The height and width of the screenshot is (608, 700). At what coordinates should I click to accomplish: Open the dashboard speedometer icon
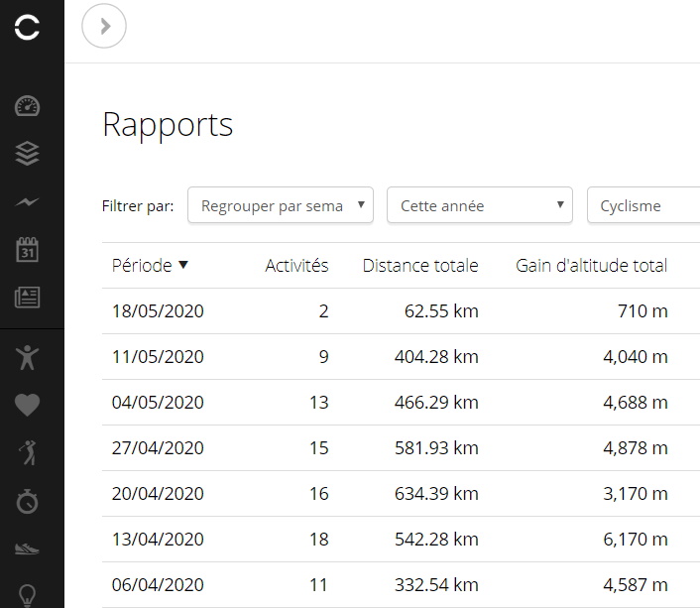28,107
